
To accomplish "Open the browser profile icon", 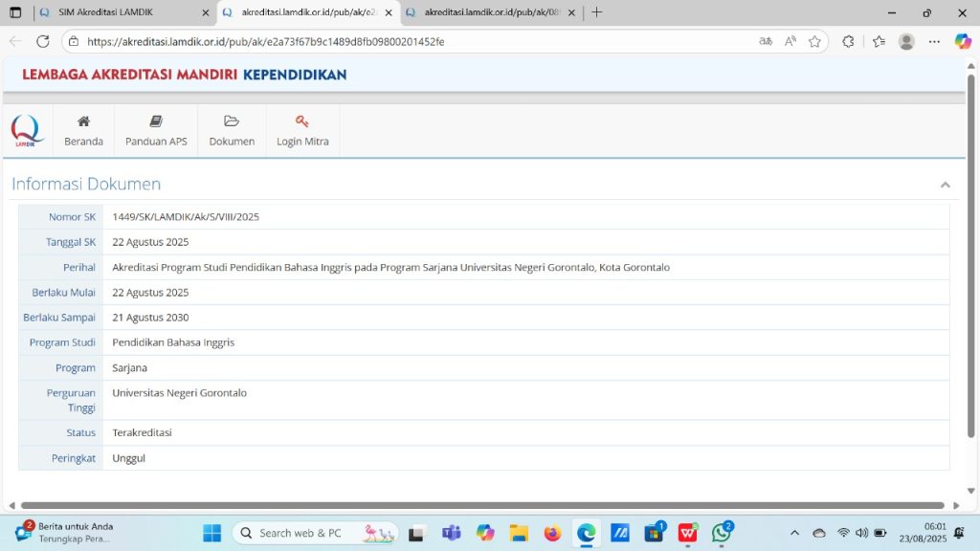I will (906, 41).
